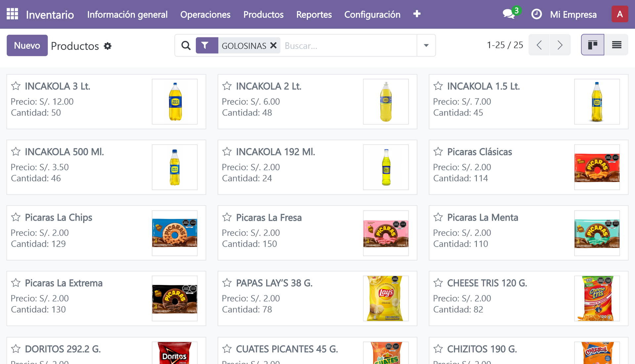Viewport: 635px width, 364px height.
Task: Star the CHEESE TRIS 120 G. product
Action: tap(438, 283)
